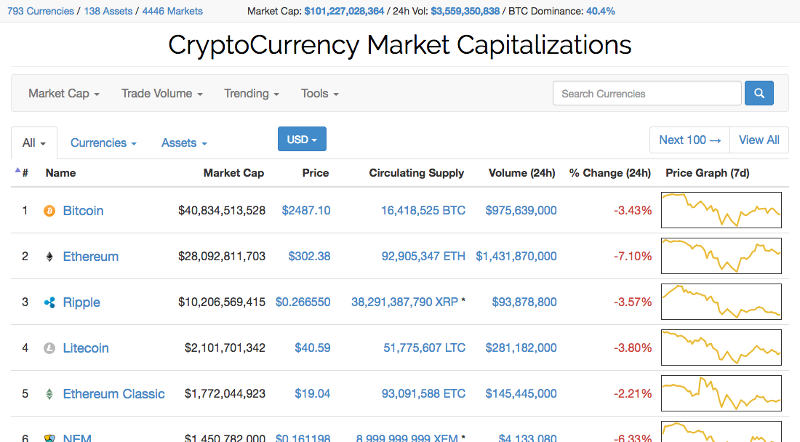Click Ethereum supply 92,905,347 ETH
The image size is (800, 442).
click(x=423, y=256)
